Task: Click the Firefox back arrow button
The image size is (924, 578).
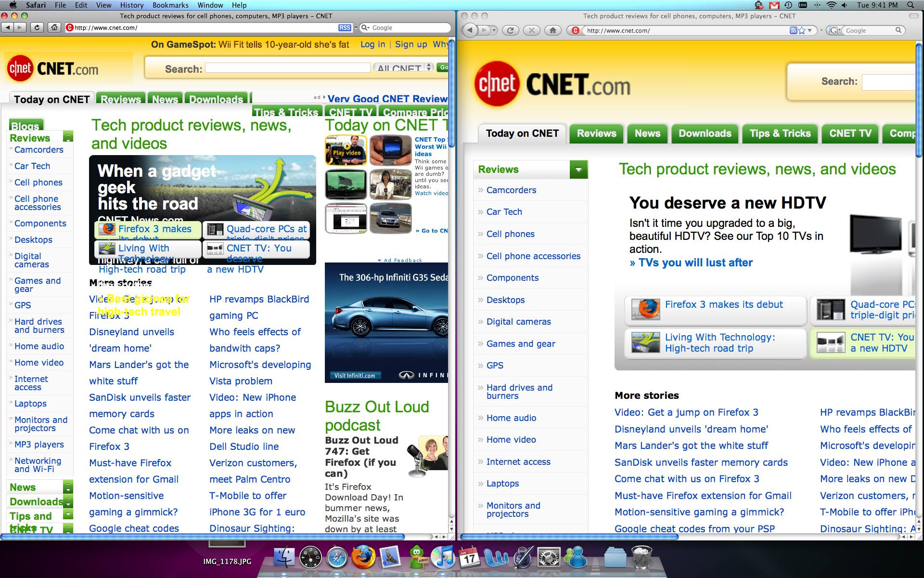Action: tap(470, 30)
